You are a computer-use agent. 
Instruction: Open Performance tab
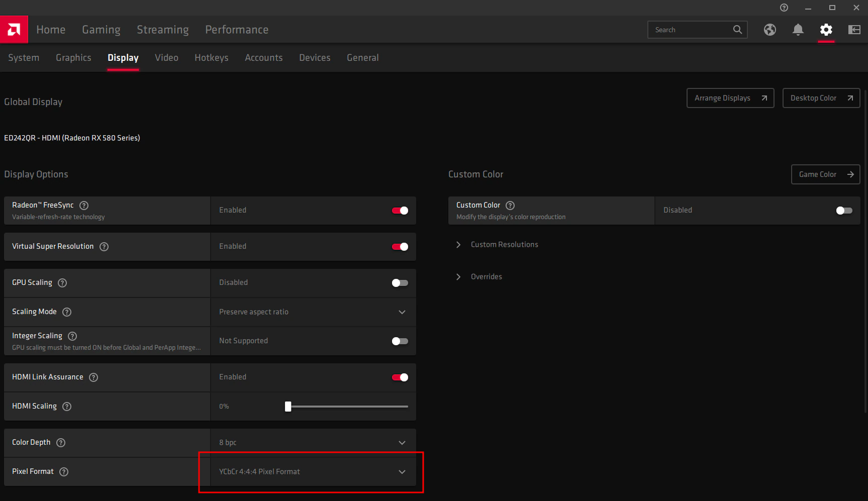point(237,30)
